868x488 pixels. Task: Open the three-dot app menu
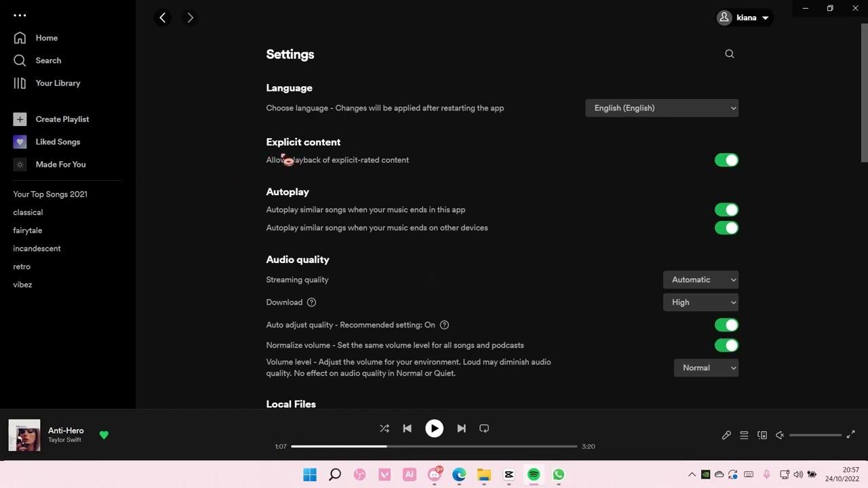click(x=20, y=15)
